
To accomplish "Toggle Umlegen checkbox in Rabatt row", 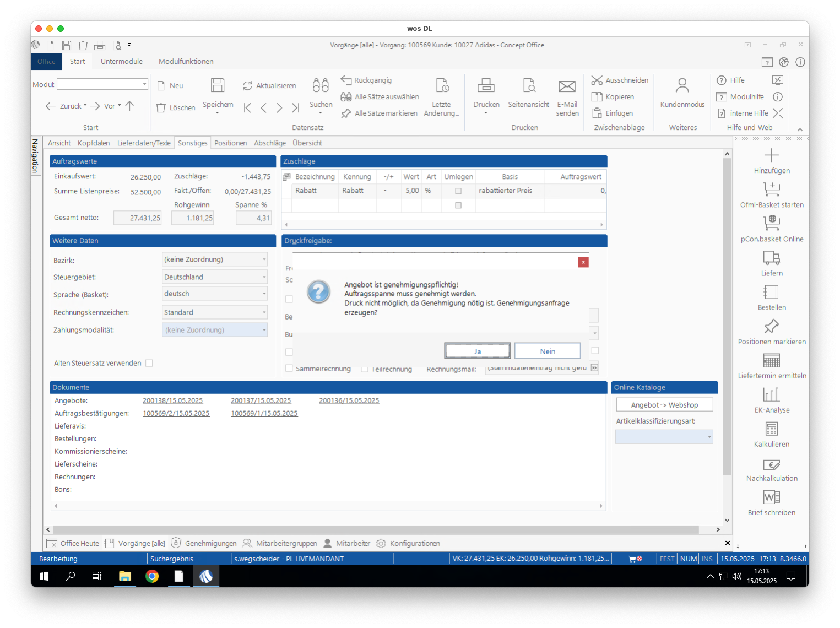I will click(458, 191).
